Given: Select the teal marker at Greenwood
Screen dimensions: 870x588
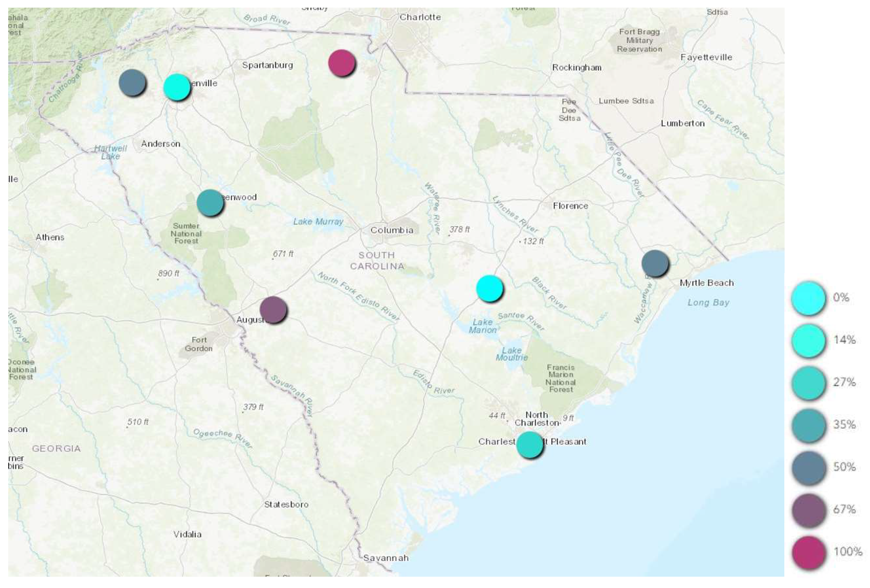Looking at the screenshot, I should pos(210,202).
